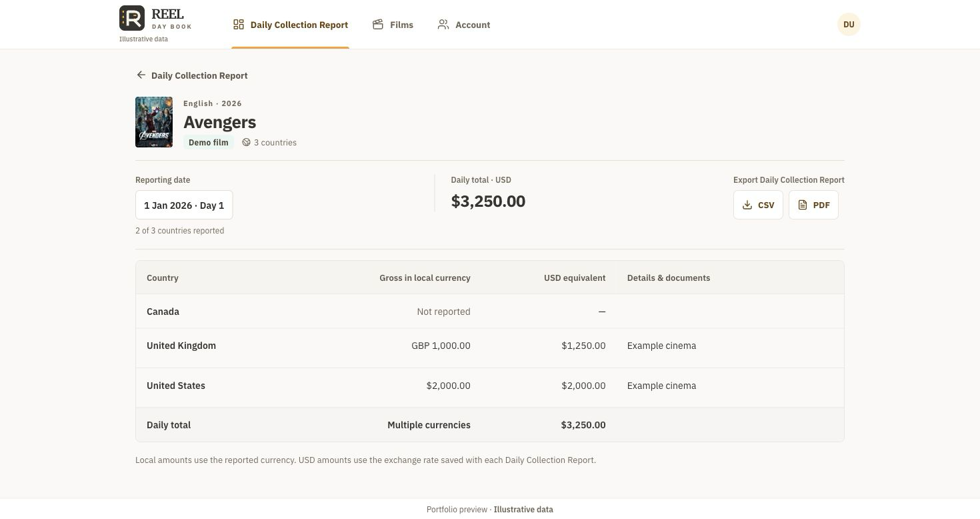This screenshot has height=519, width=980.
Task: Go back via Daily Collection Report link
Action: 199,75
